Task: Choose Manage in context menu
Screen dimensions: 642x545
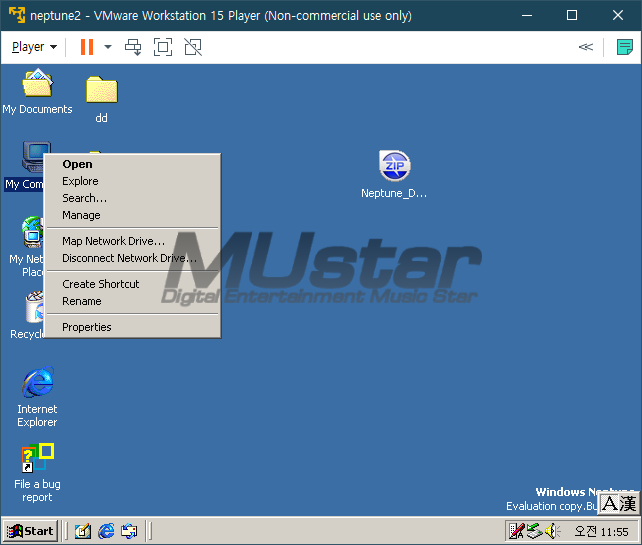Action: pos(133,215)
